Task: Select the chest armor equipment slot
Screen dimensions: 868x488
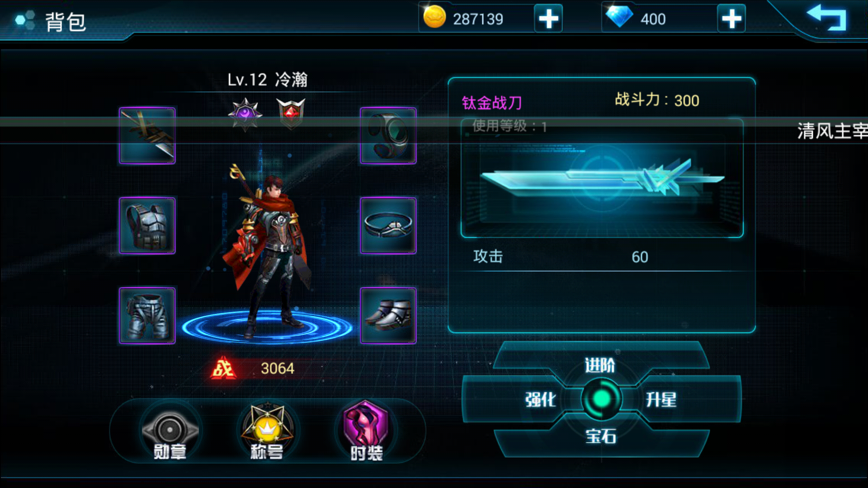Action: click(x=147, y=225)
